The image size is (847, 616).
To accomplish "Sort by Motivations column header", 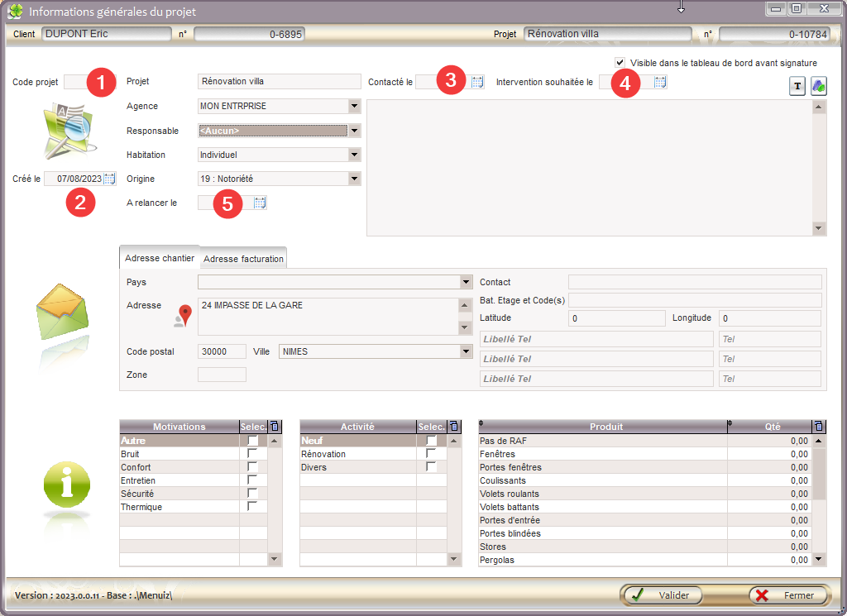I will coord(179,427).
